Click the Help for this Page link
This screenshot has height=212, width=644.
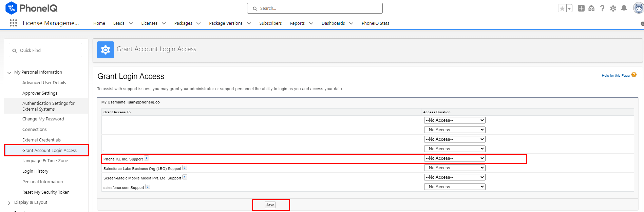(x=615, y=76)
